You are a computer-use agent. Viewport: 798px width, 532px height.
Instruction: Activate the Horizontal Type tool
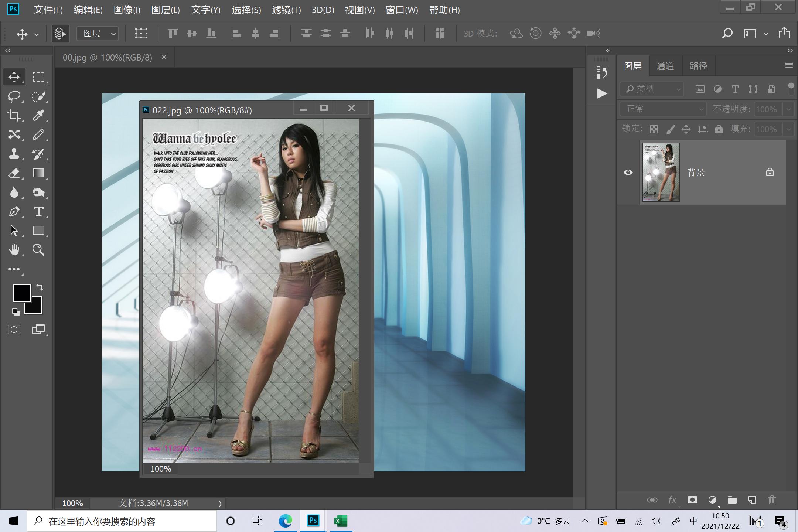38,212
